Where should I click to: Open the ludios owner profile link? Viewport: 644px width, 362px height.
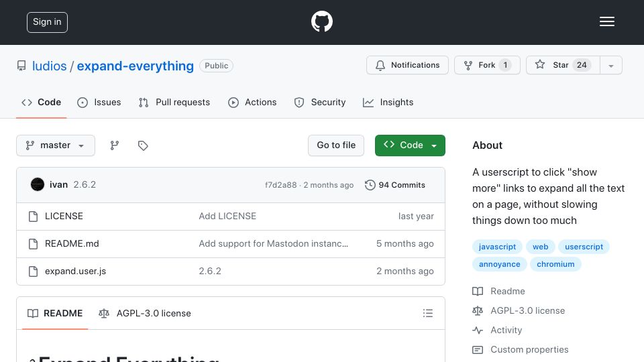pyautogui.click(x=49, y=66)
